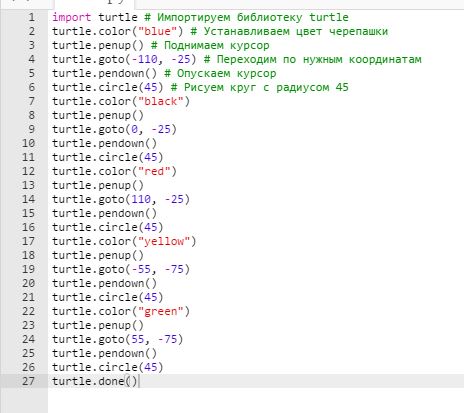
Task: Click comment 'Рисуем круг с радиусом 45'
Action: (266, 87)
